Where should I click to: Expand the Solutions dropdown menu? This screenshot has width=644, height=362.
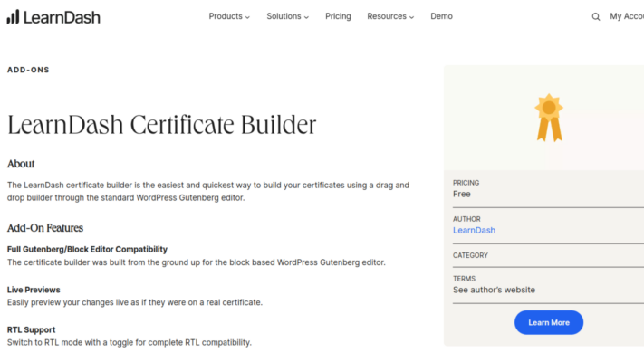click(x=287, y=16)
